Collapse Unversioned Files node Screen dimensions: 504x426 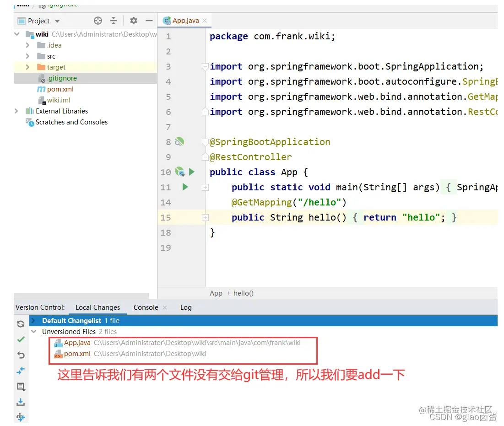click(34, 332)
